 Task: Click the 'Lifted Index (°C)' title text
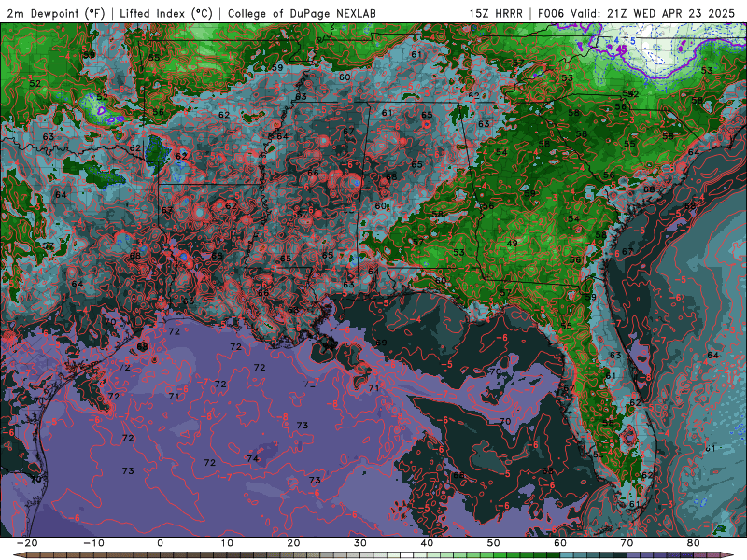166,13
